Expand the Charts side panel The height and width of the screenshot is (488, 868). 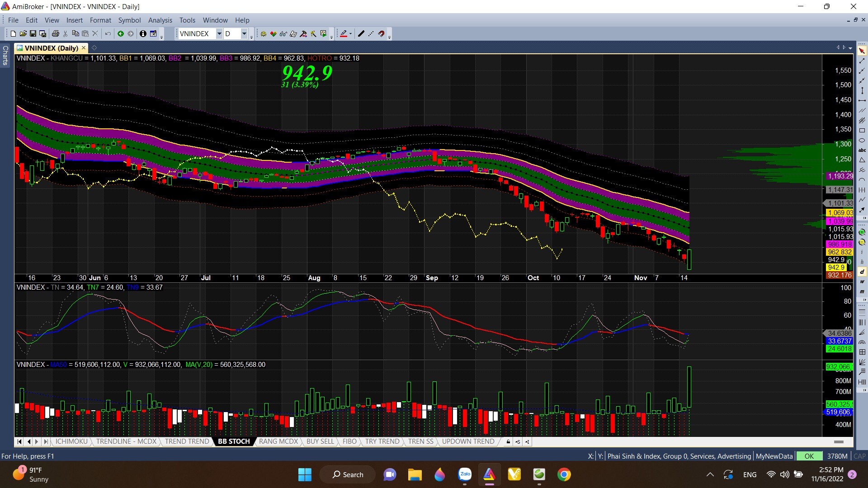[5, 55]
